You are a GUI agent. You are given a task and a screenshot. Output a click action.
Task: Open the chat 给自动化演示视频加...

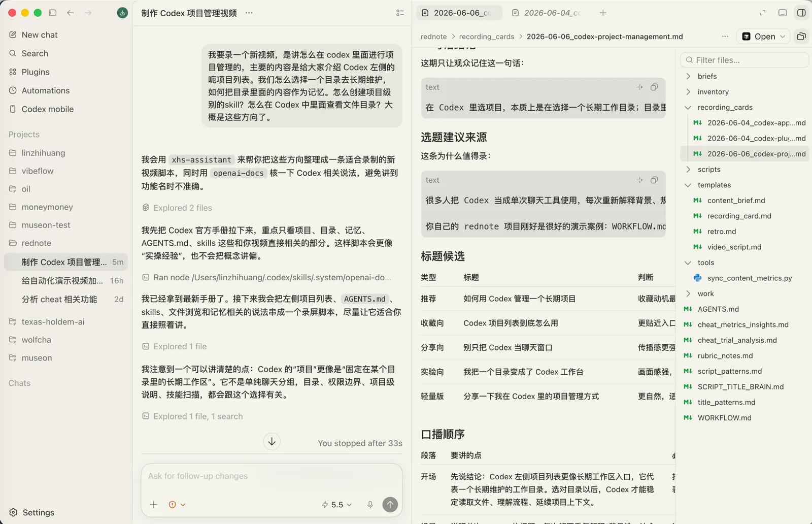pos(66,281)
